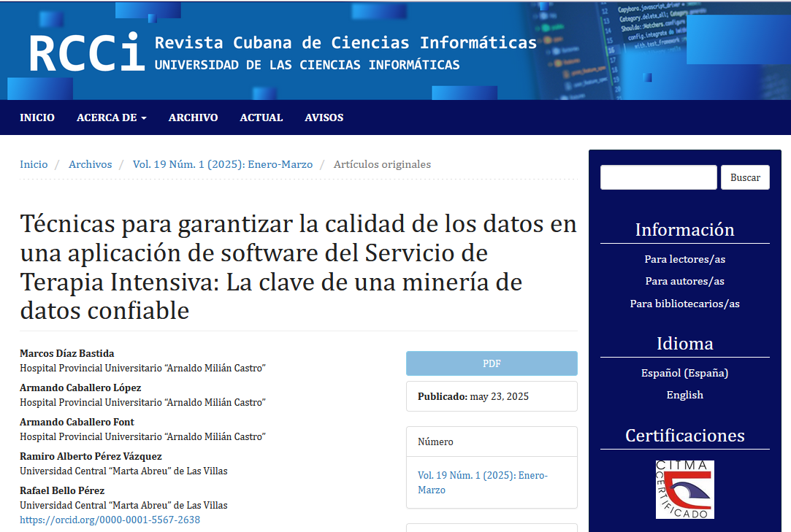Image resolution: width=791 pixels, height=532 pixels.
Task: Open AVISOS from the navigation bar
Action: pos(324,117)
